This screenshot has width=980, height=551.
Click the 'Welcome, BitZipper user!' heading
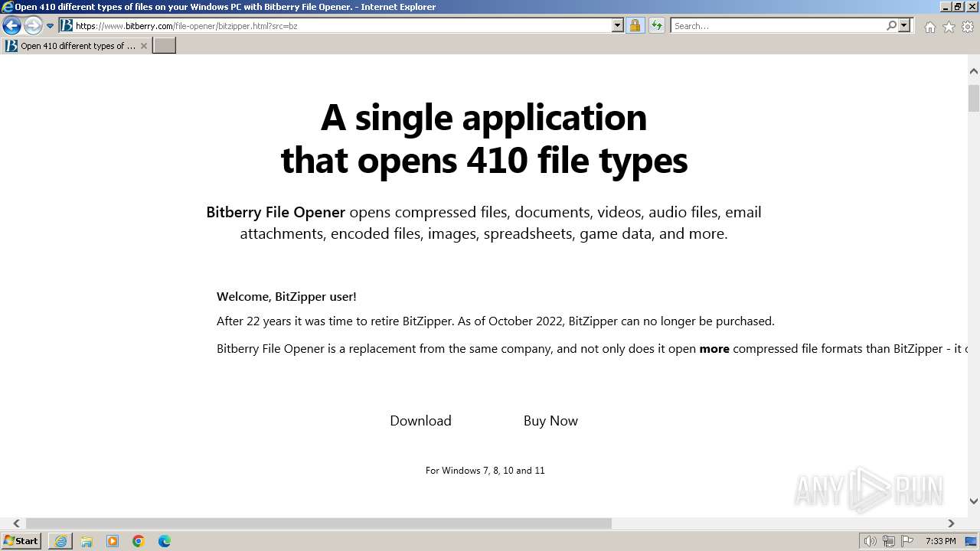(286, 296)
